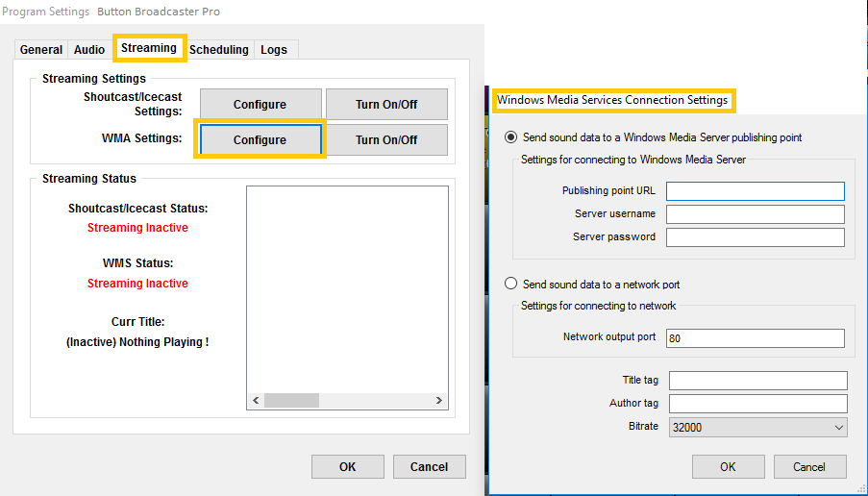
Task: Turn On/Off Shoutcast/Icecast streaming
Action: pos(386,104)
